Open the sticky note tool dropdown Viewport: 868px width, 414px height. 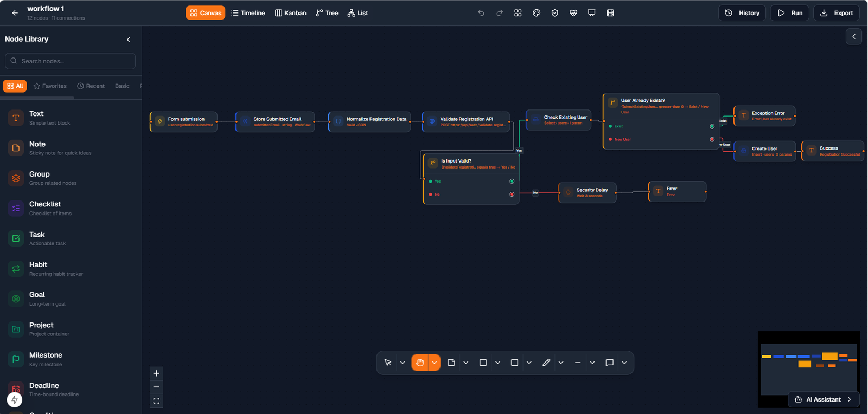[x=466, y=363]
